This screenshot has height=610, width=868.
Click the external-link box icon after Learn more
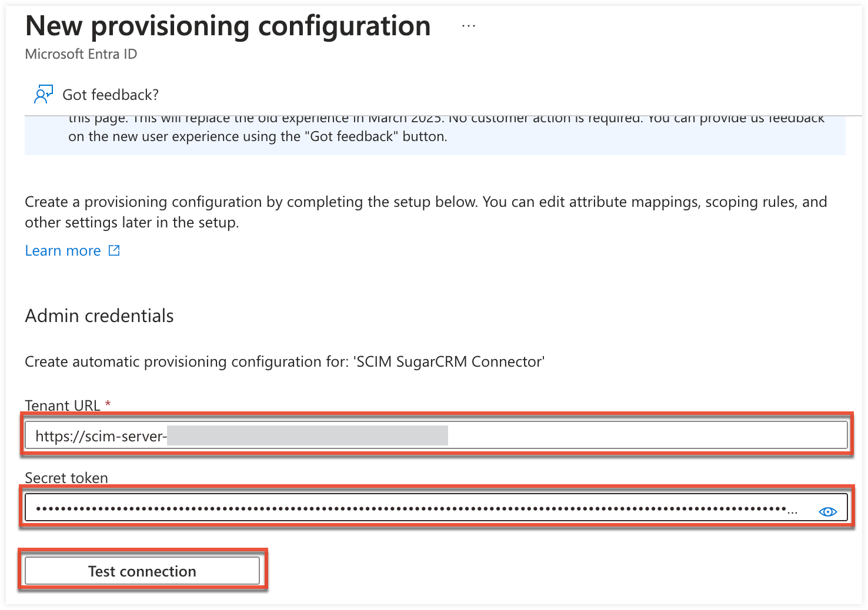[x=114, y=250]
